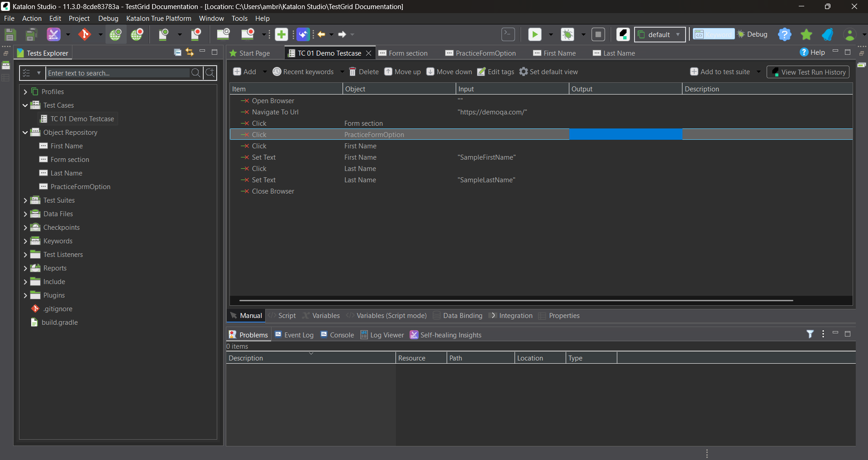Viewport: 868px width, 460px height.
Task: Close the TC 01 Demo Testcase tab
Action: [x=369, y=53]
